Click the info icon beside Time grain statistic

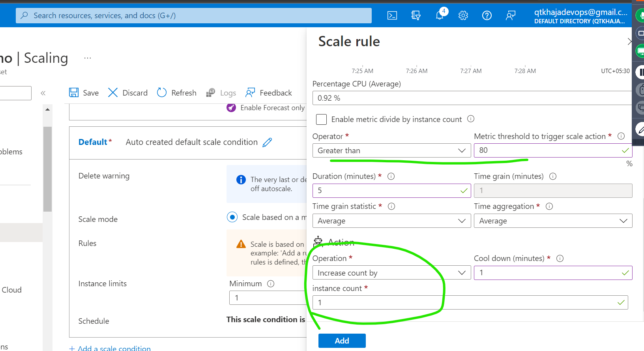[x=391, y=206]
